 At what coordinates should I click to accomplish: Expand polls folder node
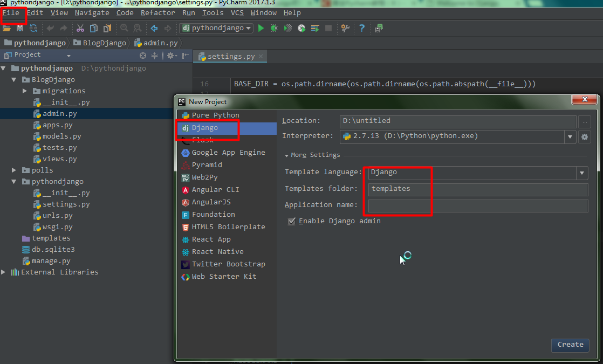pos(14,170)
